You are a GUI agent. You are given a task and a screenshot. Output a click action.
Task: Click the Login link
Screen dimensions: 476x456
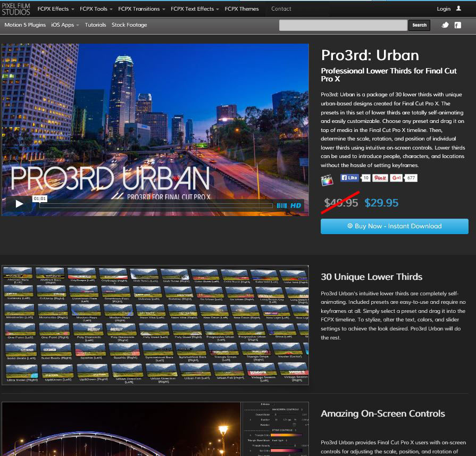[444, 9]
